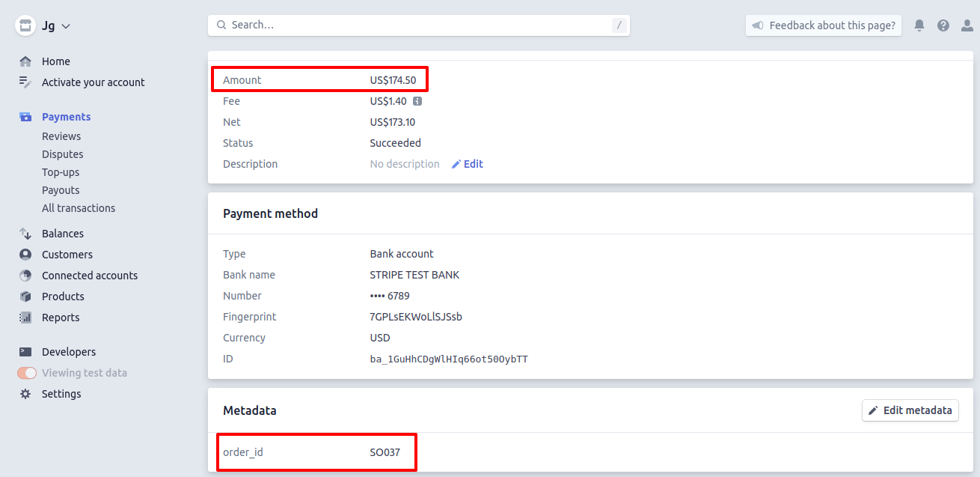Viewport: 980px width, 477px height.
Task: Open the Customers icon in sidebar
Action: point(25,255)
